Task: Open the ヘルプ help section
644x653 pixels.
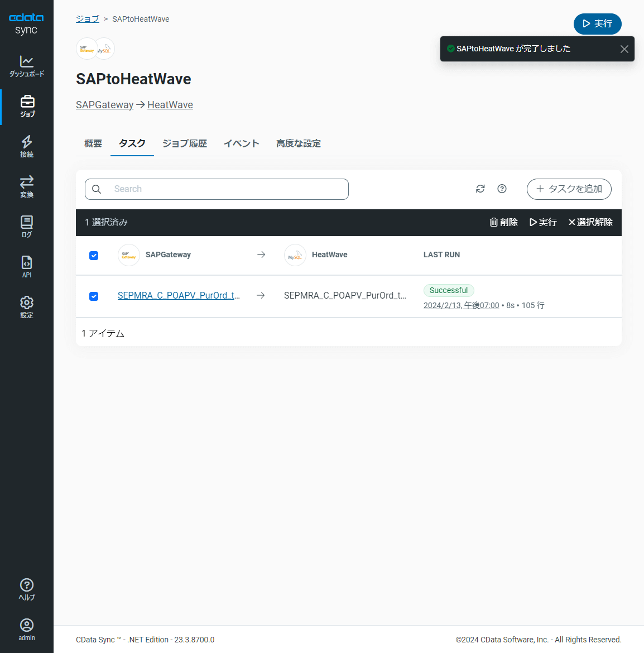Action: [27, 590]
